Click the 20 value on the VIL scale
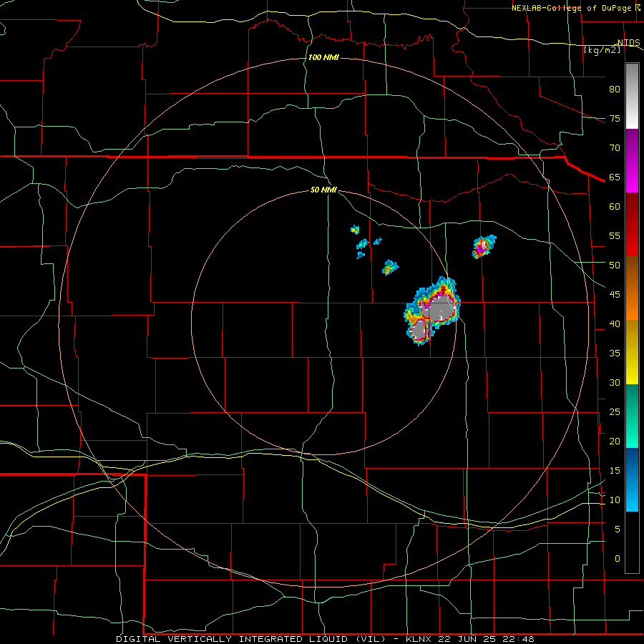 click(x=615, y=441)
